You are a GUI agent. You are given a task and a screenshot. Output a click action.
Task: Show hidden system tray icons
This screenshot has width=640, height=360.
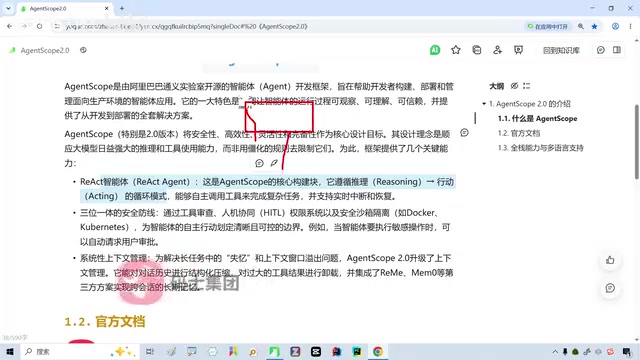pos(555,351)
